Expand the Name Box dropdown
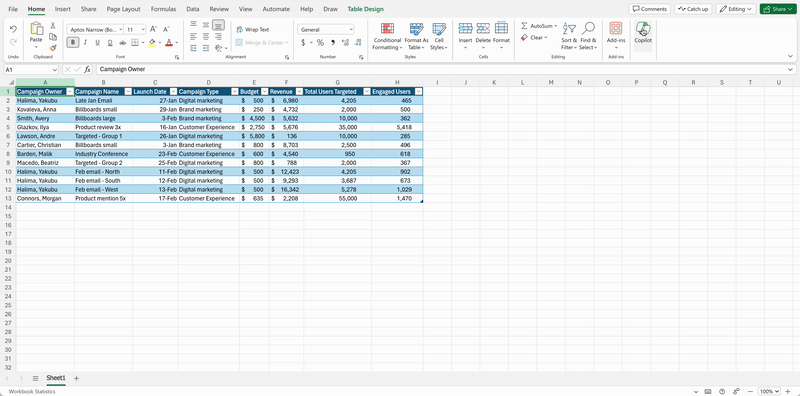The height and width of the screenshot is (396, 800). tap(55, 69)
